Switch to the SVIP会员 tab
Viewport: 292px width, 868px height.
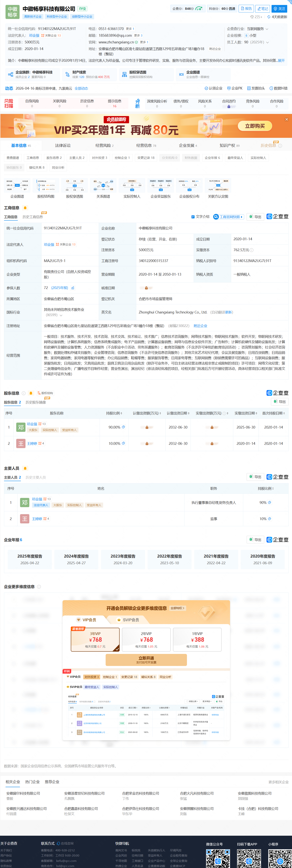coord(128,620)
